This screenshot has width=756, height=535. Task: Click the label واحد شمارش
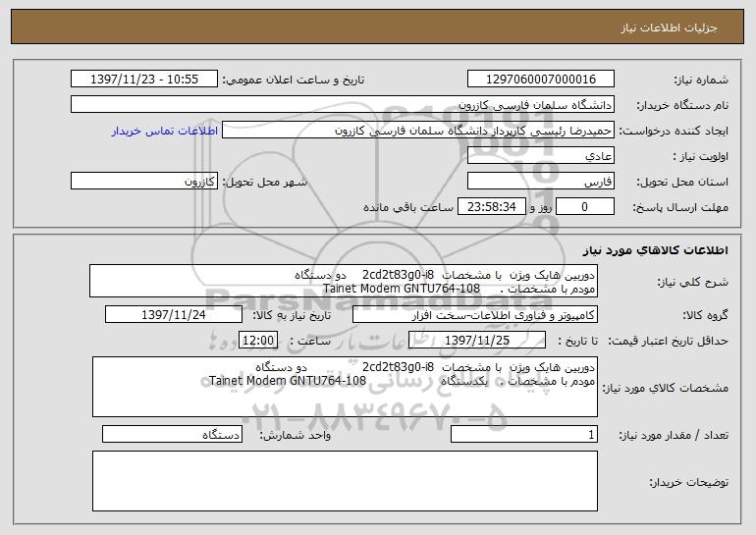click(296, 435)
